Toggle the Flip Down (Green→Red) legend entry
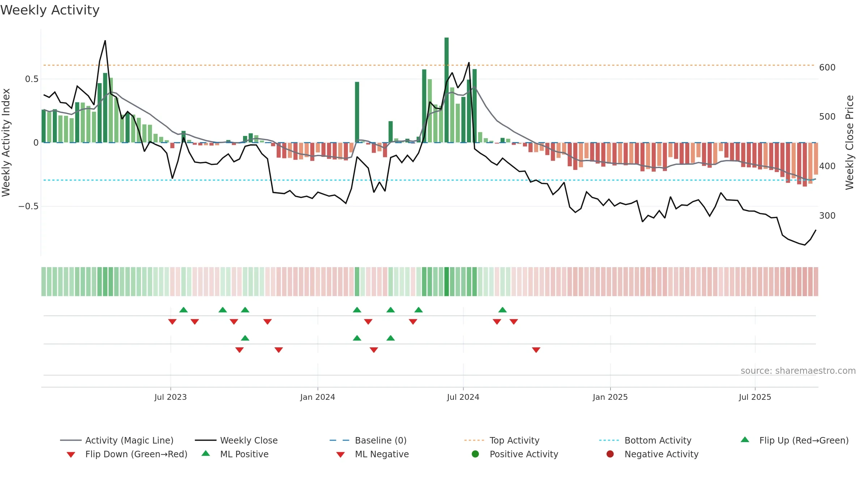Image resolution: width=868 pixels, height=488 pixels. (x=127, y=454)
